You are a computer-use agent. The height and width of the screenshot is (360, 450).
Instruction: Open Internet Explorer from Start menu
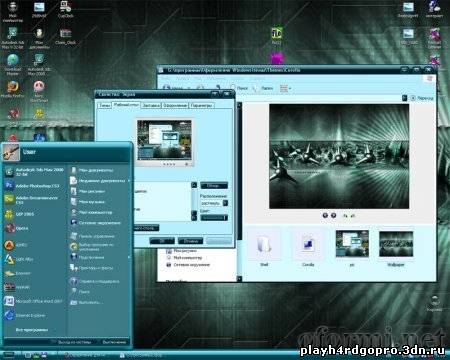tap(26, 315)
